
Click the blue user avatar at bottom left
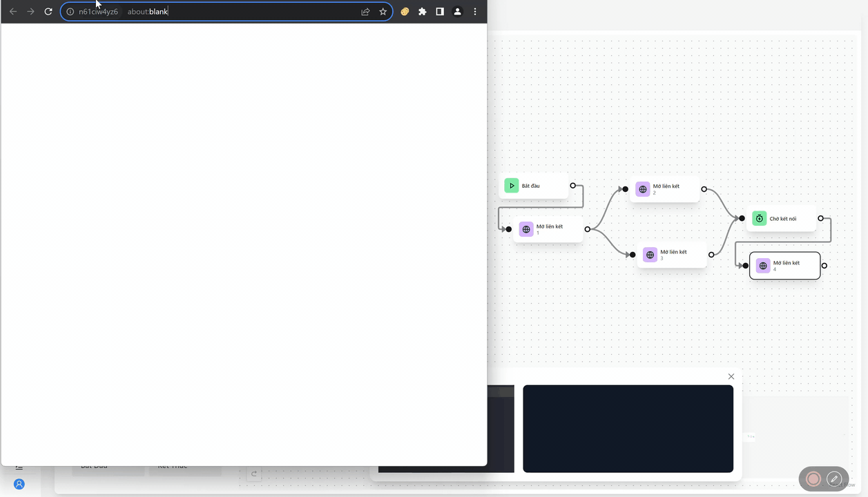click(x=19, y=484)
